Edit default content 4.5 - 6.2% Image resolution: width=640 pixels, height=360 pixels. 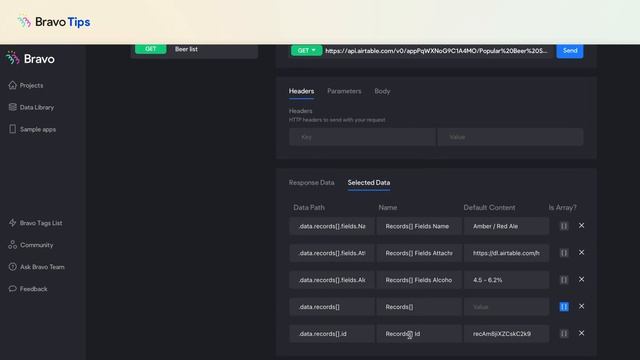point(506,280)
